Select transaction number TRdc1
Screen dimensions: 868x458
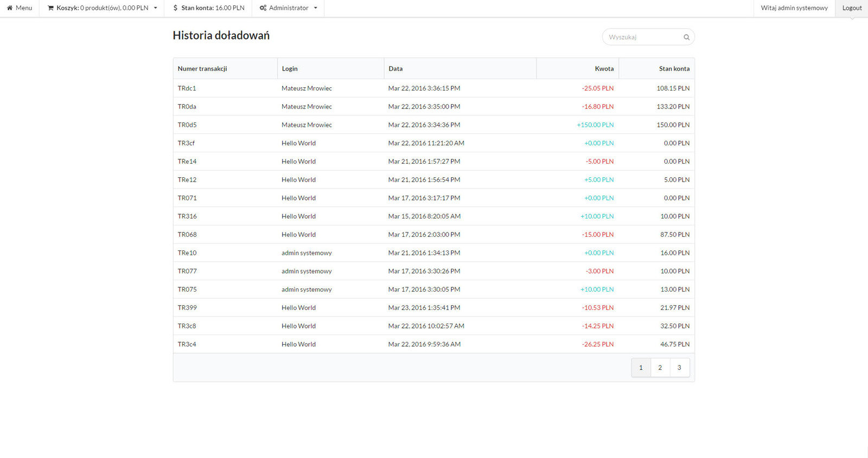point(187,88)
